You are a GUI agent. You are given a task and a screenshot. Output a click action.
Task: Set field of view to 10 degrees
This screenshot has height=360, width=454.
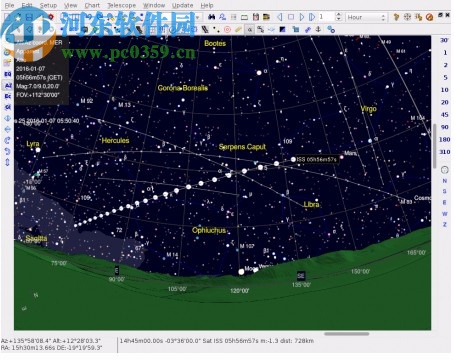click(x=445, y=90)
